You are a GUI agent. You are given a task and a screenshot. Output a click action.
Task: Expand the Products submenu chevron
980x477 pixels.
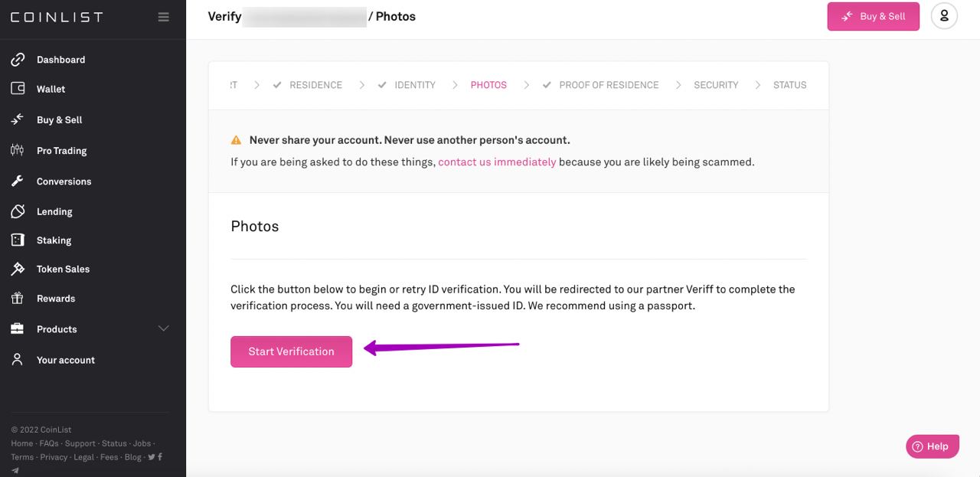pyautogui.click(x=163, y=328)
